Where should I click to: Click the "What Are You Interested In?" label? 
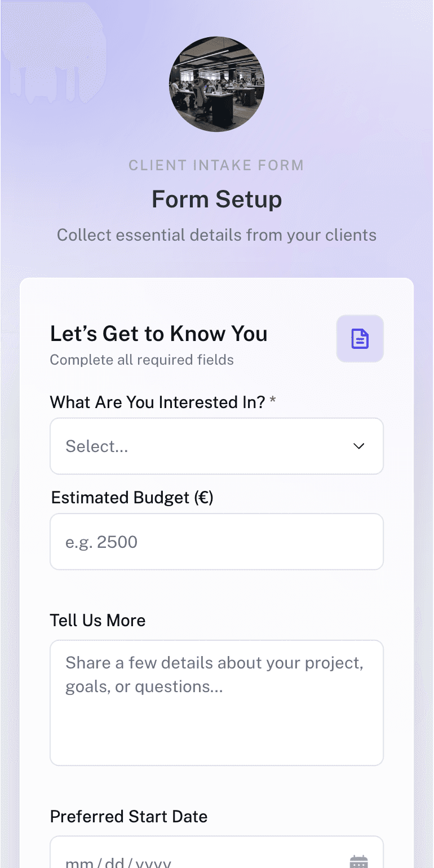pyautogui.click(x=157, y=402)
